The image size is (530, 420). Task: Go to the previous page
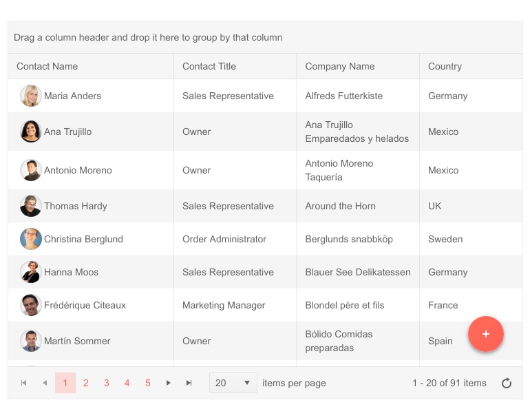pyautogui.click(x=45, y=383)
